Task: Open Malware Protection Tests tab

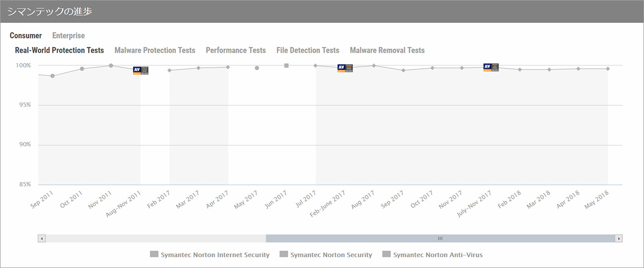Action: click(155, 50)
